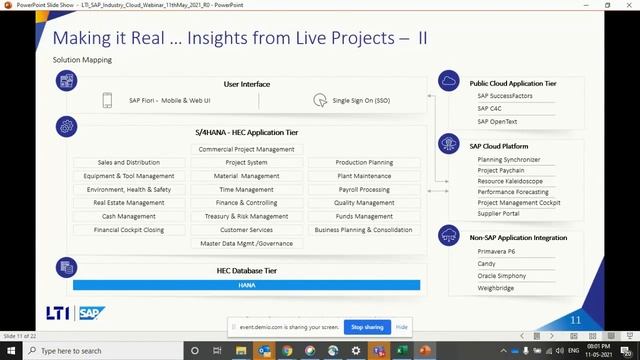This screenshot has width=640, height=360.
Task: Click the 'Payroll Processing' box
Action: click(364, 189)
